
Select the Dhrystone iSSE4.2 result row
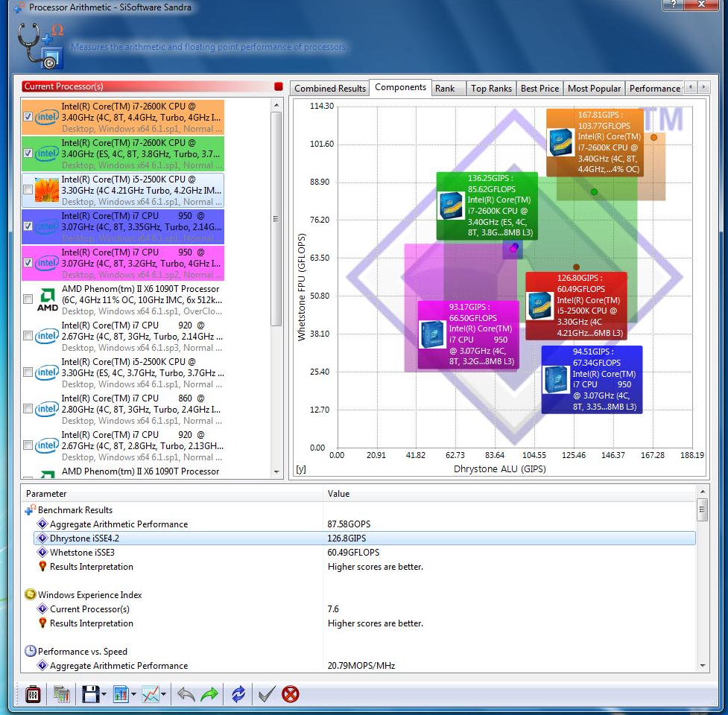click(x=365, y=538)
